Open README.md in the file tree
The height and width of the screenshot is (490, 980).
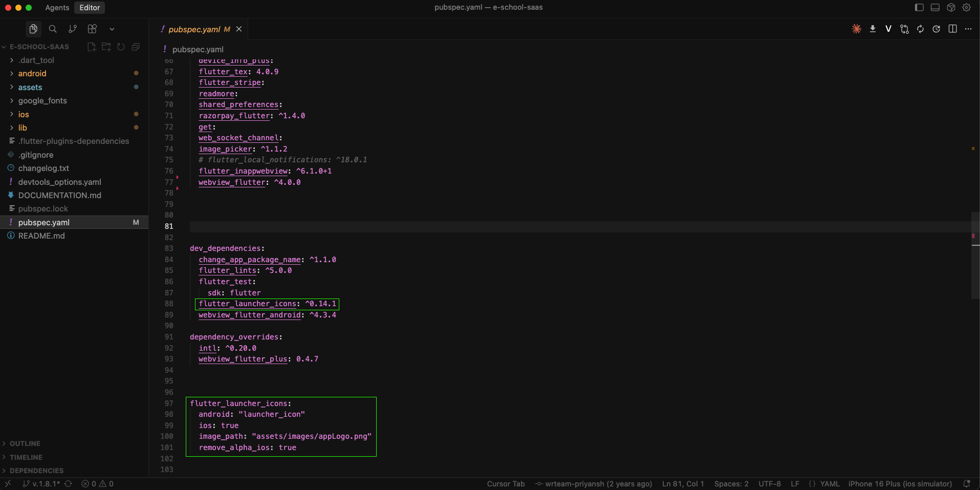tap(41, 236)
